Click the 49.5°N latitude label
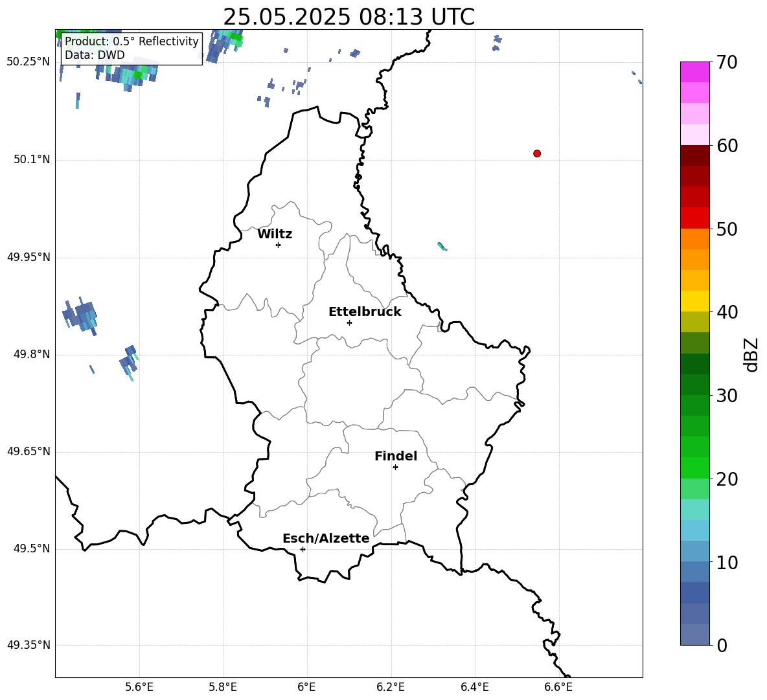Image resolution: width=767 pixels, height=700 pixels. [32, 548]
